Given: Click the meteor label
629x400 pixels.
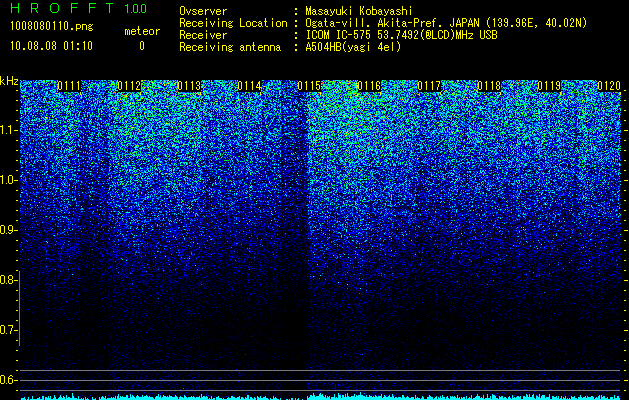Looking at the screenshot, I should (142, 31).
